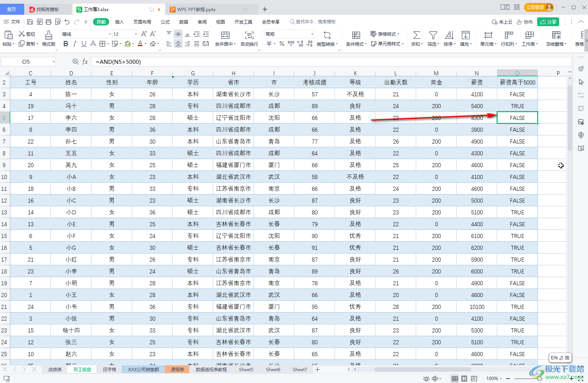Open Print Preview from quick access toolbar
588x383 pixels.
click(58, 22)
